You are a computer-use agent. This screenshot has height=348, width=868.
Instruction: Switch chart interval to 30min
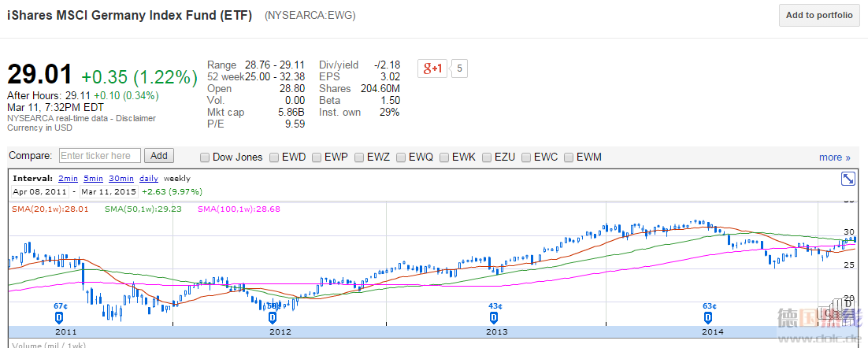121,178
